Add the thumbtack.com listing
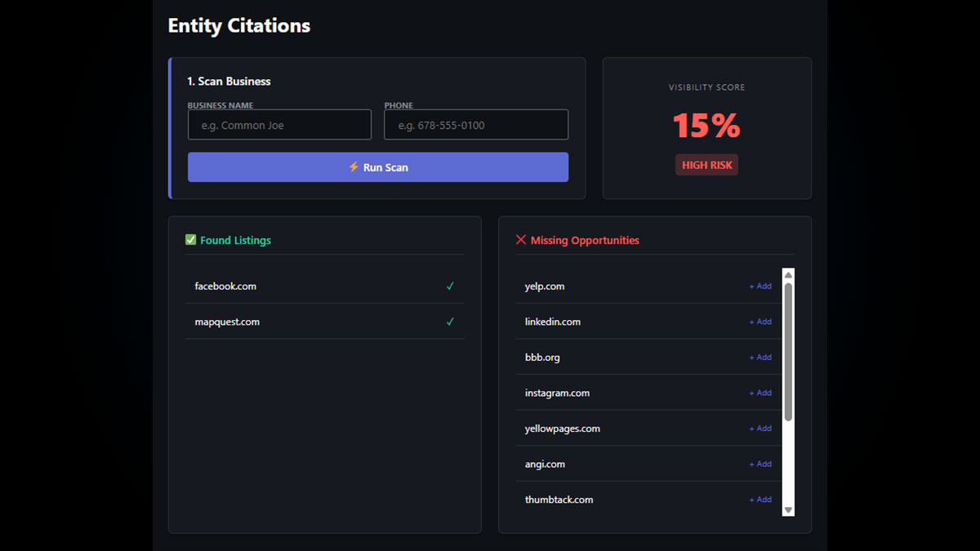The width and height of the screenshot is (980, 551). pos(760,500)
